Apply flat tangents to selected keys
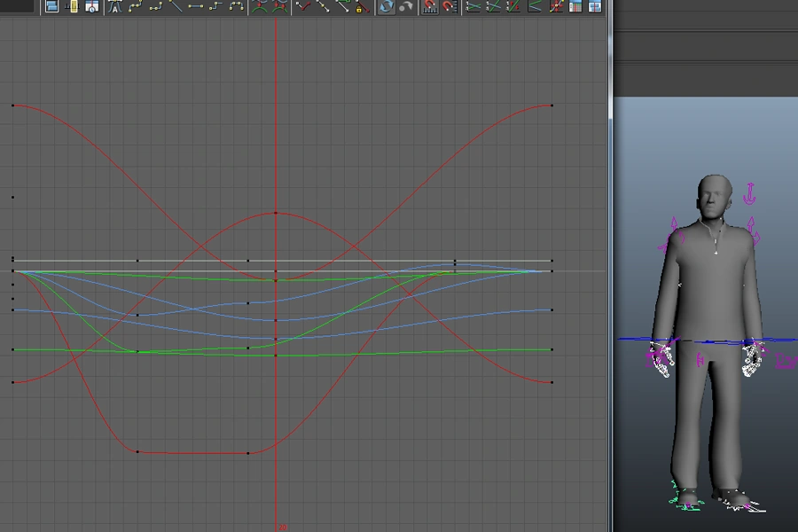The image size is (798, 532). [x=195, y=6]
